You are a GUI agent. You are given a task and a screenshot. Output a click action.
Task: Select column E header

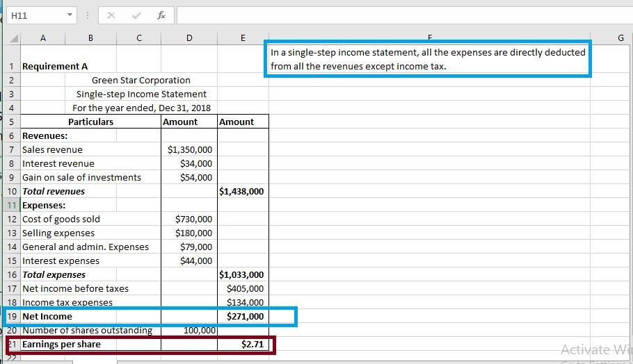(242, 38)
